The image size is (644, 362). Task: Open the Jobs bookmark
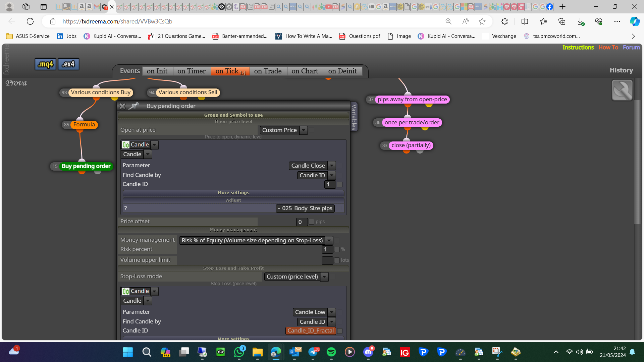[x=67, y=36]
